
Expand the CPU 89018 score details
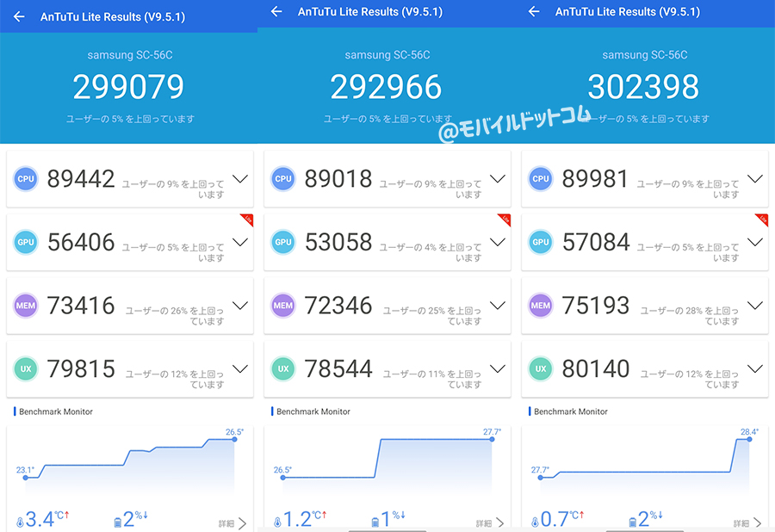pos(498,179)
